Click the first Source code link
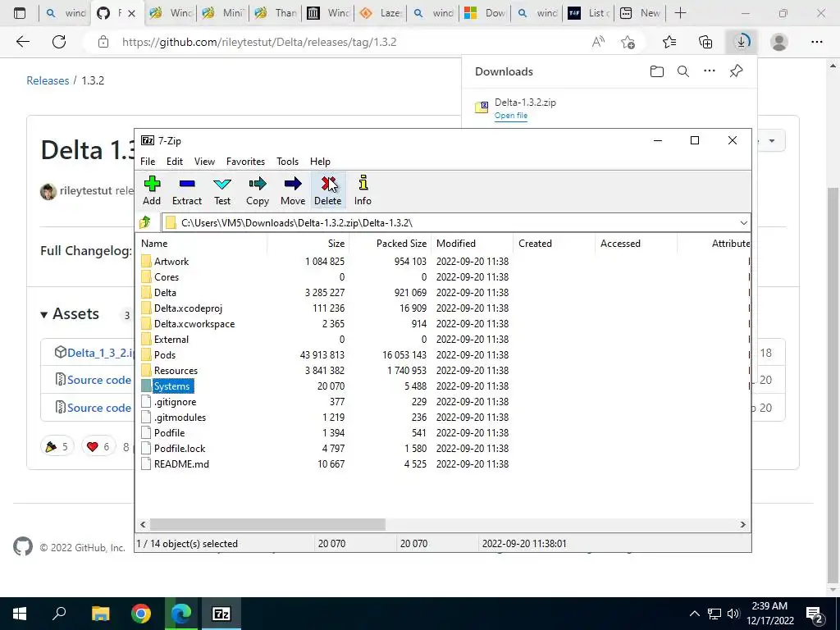Viewport: 840px width, 630px height. tap(99, 380)
